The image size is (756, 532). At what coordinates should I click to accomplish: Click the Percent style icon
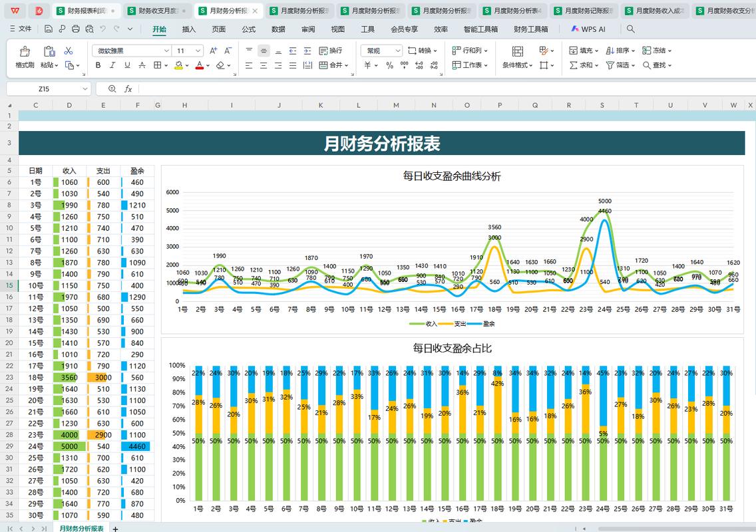click(389, 65)
